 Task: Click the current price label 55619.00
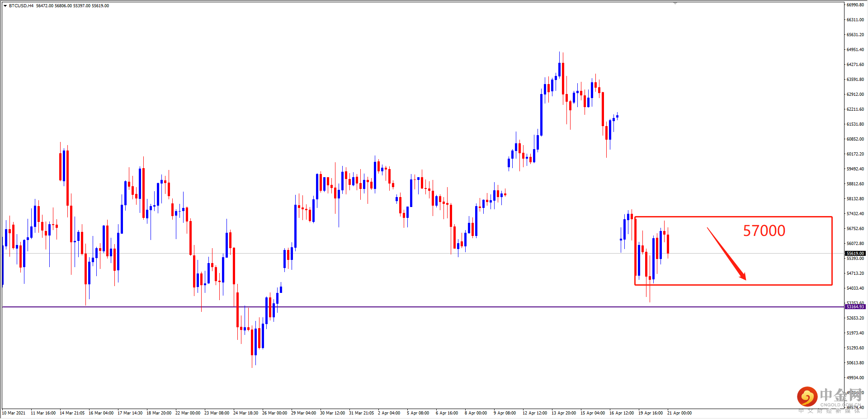(x=855, y=254)
